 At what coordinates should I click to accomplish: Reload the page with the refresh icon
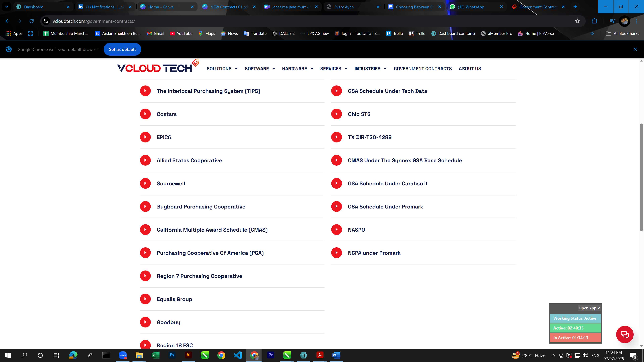(x=32, y=21)
